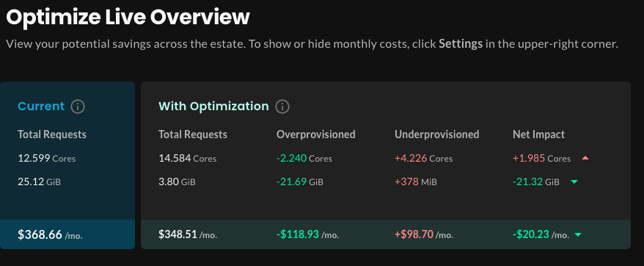Click the 14.584 Cores optimized value

tap(187, 158)
